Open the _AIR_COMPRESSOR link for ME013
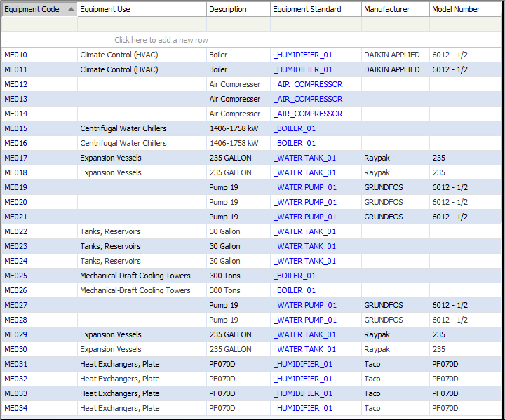 [x=308, y=99]
